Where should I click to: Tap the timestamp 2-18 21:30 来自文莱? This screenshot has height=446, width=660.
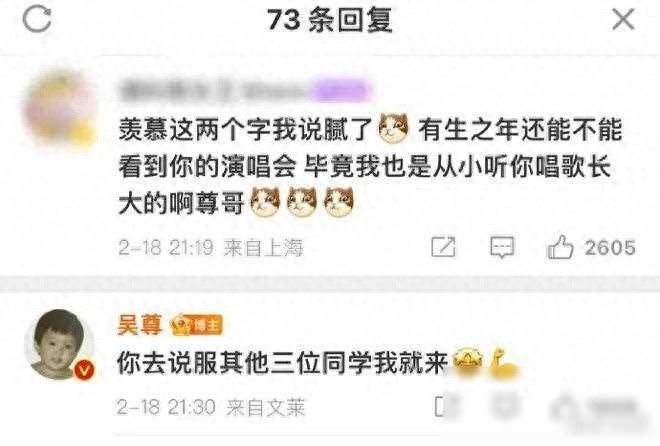pos(210,407)
